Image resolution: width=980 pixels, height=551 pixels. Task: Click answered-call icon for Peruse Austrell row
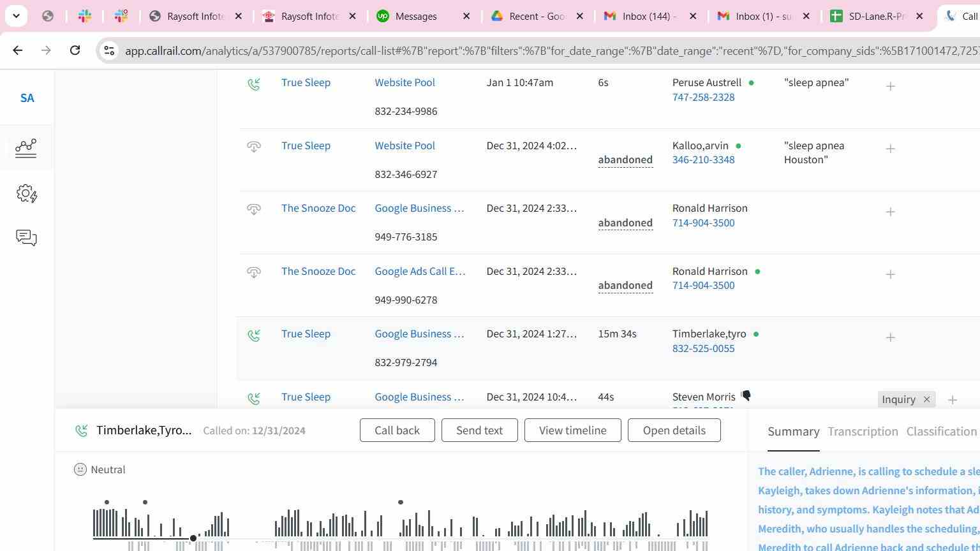pyautogui.click(x=254, y=84)
